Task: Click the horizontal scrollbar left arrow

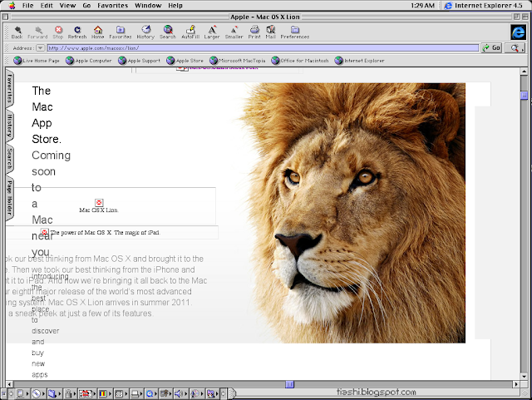Action: click(10, 384)
